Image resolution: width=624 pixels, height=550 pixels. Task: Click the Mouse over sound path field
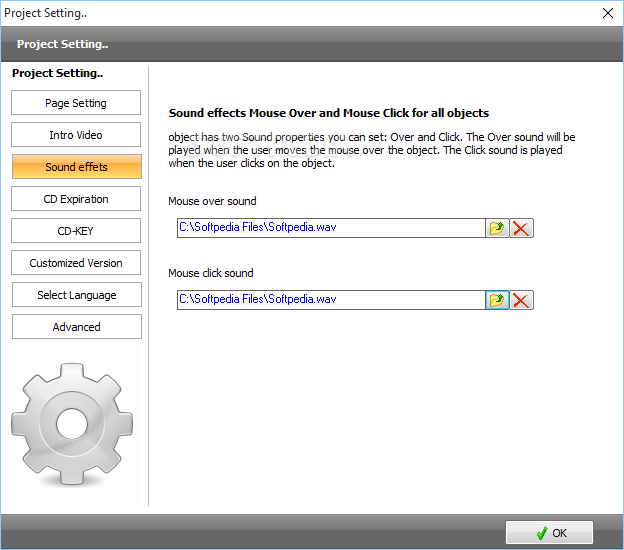(331, 228)
